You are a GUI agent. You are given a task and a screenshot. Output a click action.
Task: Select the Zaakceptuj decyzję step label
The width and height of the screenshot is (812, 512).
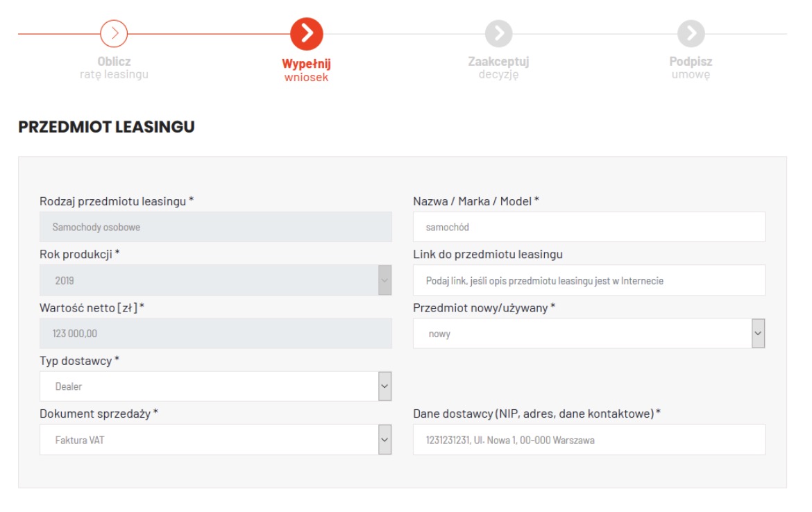click(498, 68)
